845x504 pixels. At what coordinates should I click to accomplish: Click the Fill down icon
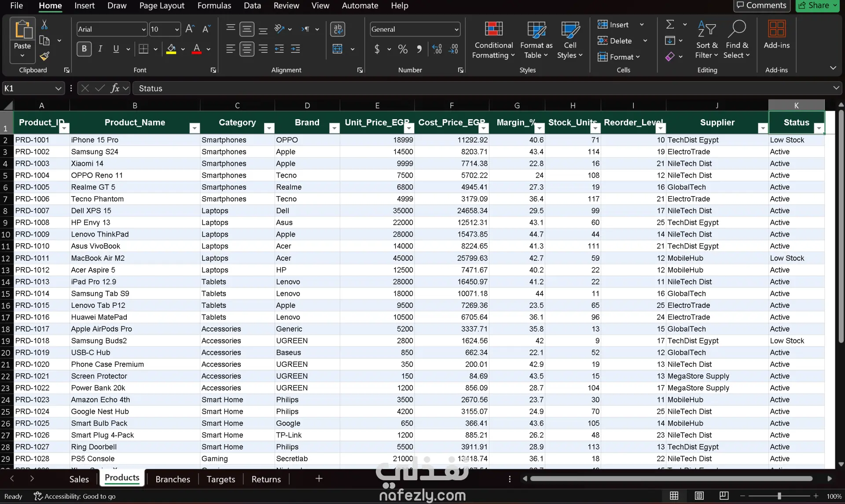(x=670, y=40)
